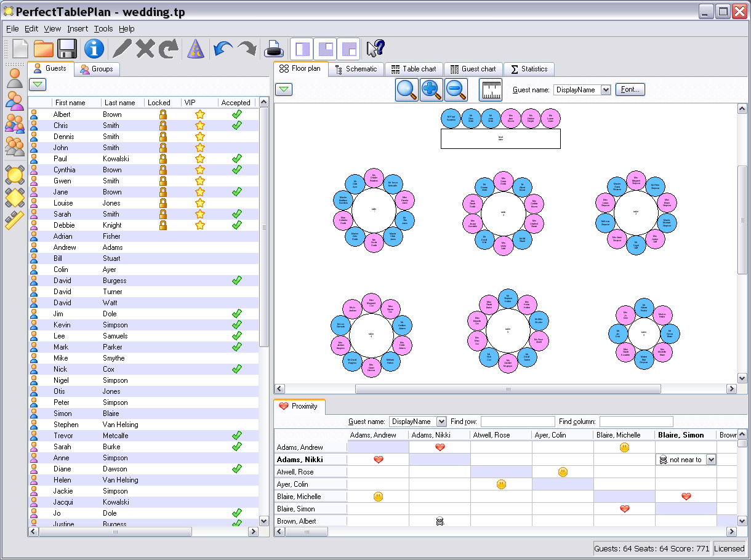Insert a family from the sidebar
Viewport: 751px width, 560px height.
coord(15,123)
